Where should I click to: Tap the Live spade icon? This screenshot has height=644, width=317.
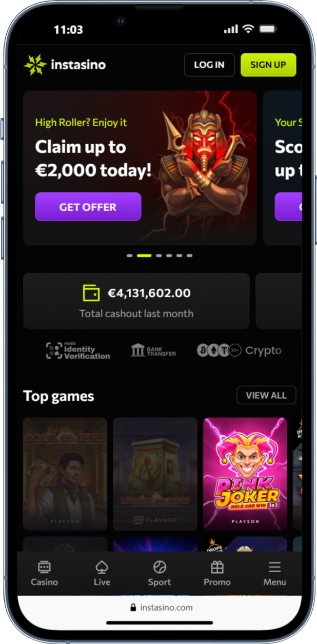click(102, 567)
